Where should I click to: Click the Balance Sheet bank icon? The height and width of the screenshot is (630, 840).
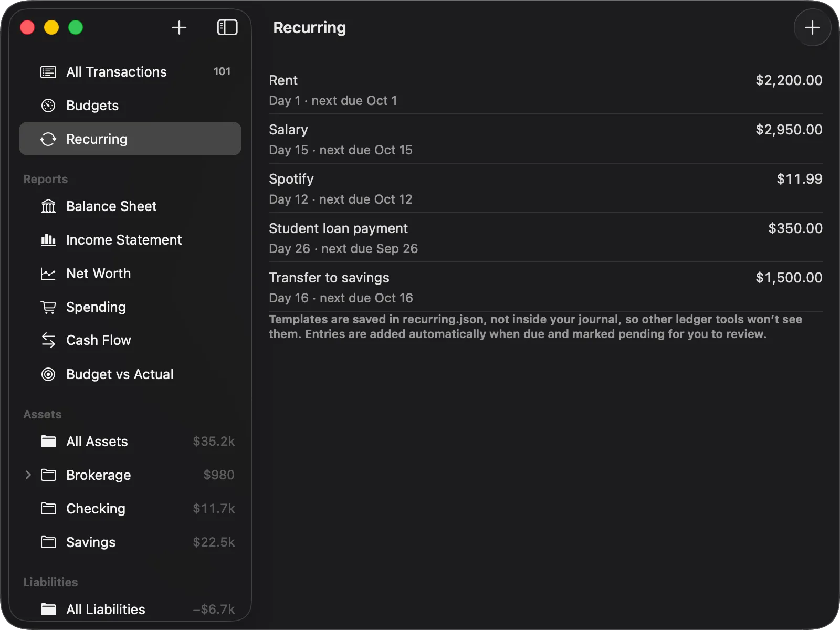click(x=48, y=206)
